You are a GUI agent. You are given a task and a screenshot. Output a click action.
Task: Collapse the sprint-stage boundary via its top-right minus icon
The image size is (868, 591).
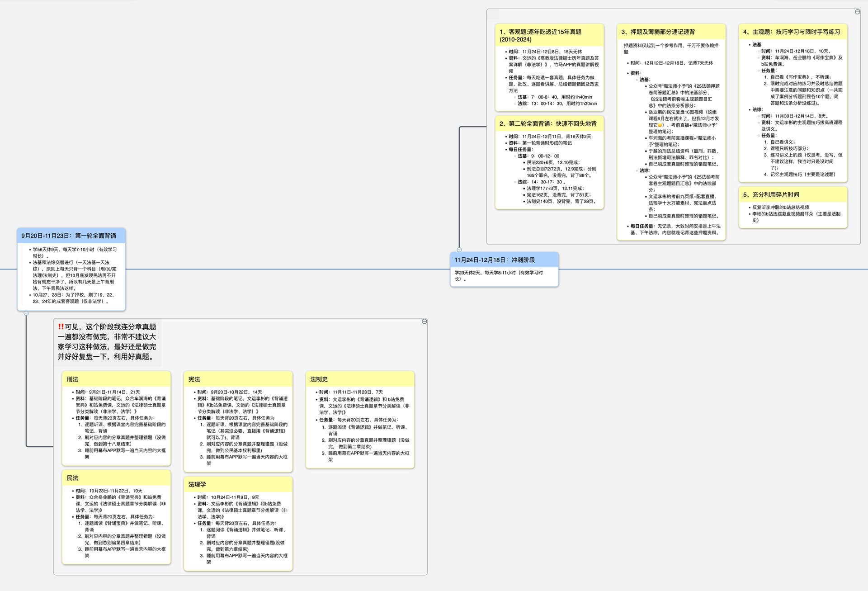857,12
